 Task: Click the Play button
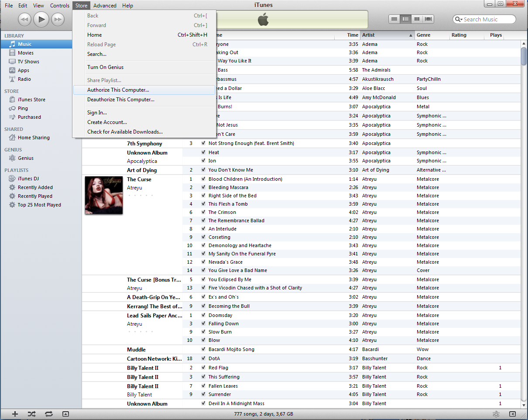coord(41,19)
